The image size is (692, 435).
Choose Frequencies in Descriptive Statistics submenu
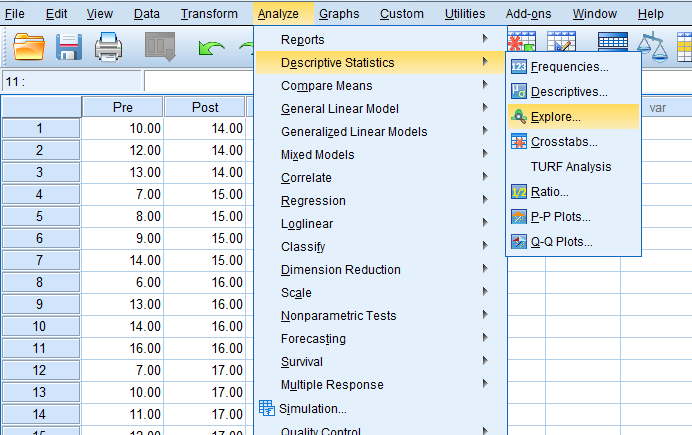coord(569,67)
